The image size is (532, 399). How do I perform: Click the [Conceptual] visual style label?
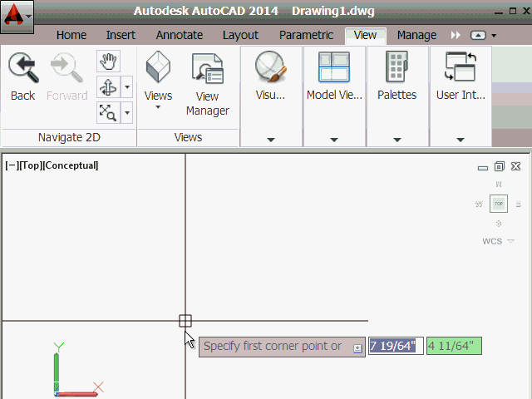pos(70,165)
